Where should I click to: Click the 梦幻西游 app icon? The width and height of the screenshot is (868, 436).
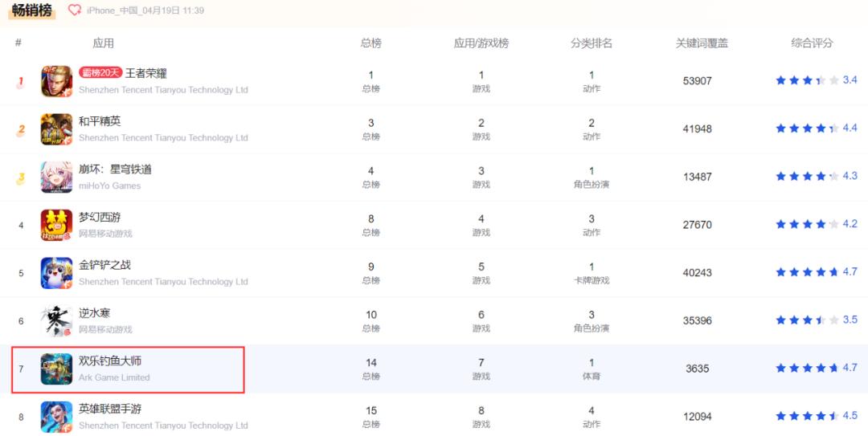56,225
